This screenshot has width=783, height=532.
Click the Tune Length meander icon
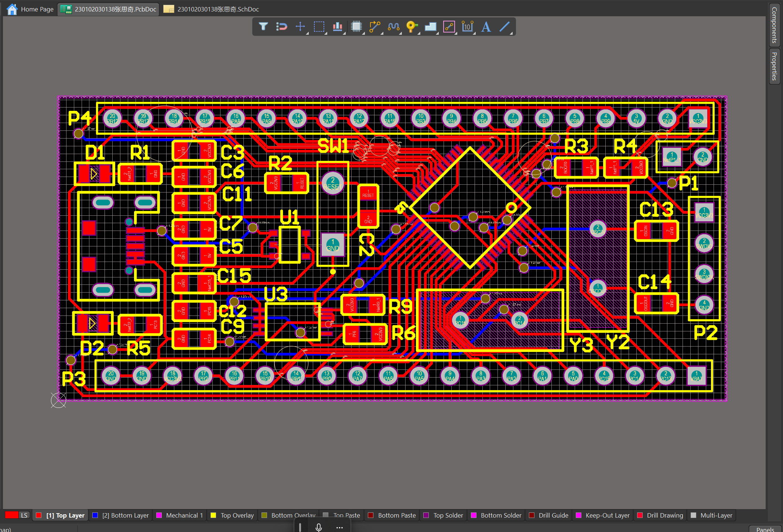point(393,27)
